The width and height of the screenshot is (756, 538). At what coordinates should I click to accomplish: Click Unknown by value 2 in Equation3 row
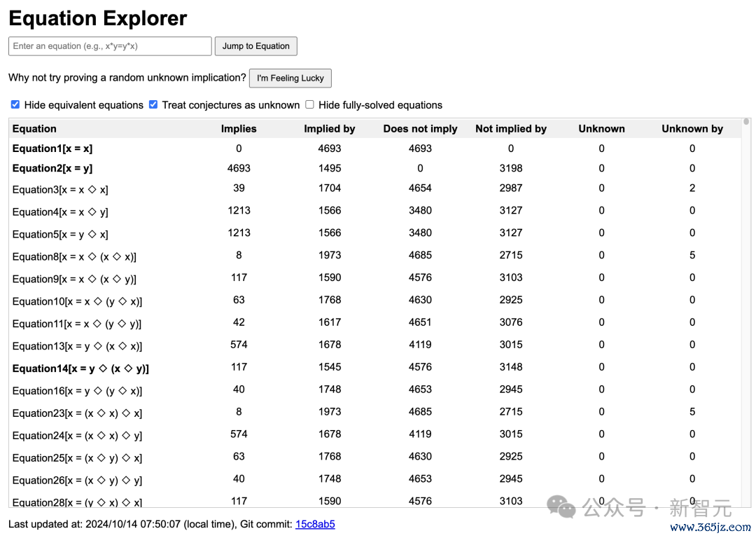[692, 188]
